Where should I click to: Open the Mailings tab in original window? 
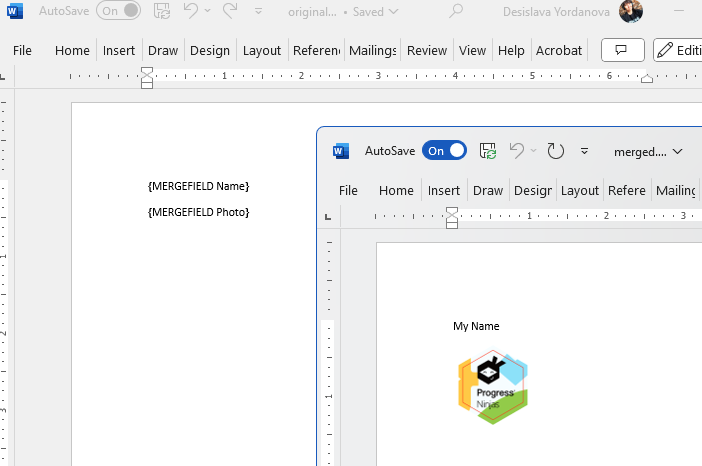tap(372, 50)
